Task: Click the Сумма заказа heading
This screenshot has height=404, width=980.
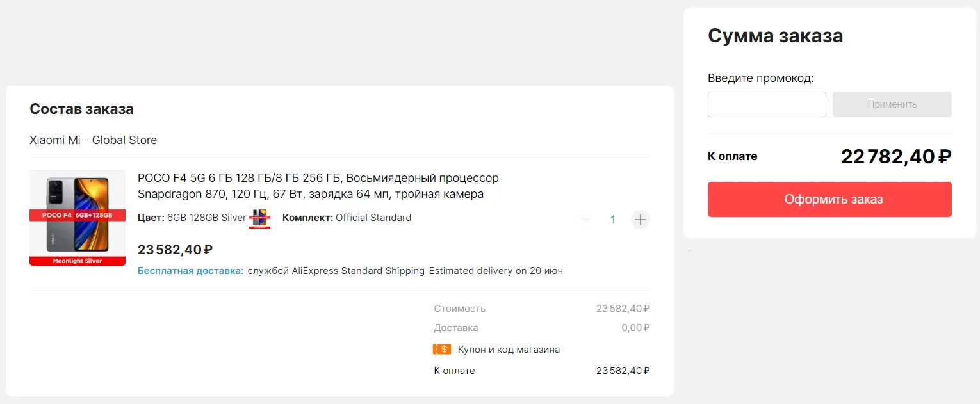Action: pyautogui.click(x=775, y=36)
